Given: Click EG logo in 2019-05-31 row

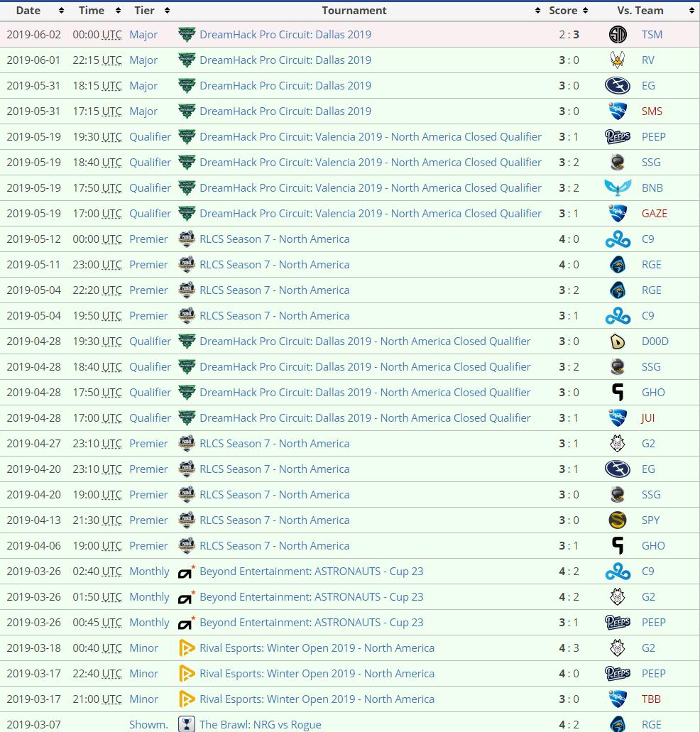Looking at the screenshot, I should pos(618,86).
